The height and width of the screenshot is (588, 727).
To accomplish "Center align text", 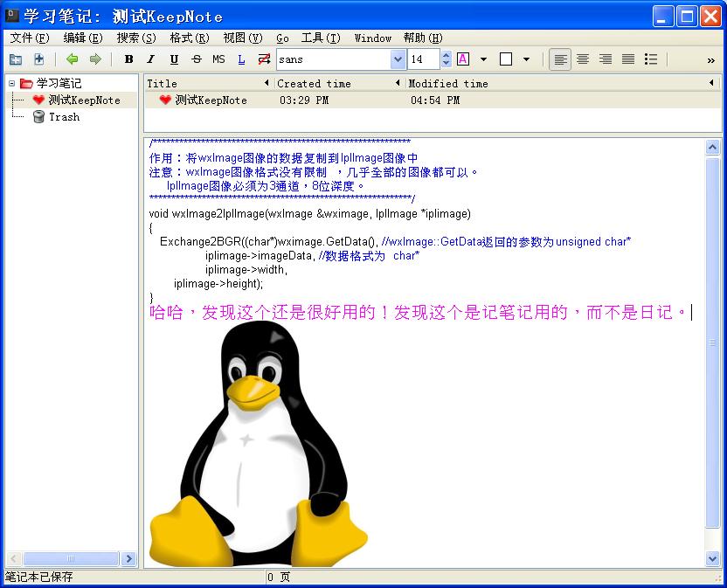I will point(583,59).
